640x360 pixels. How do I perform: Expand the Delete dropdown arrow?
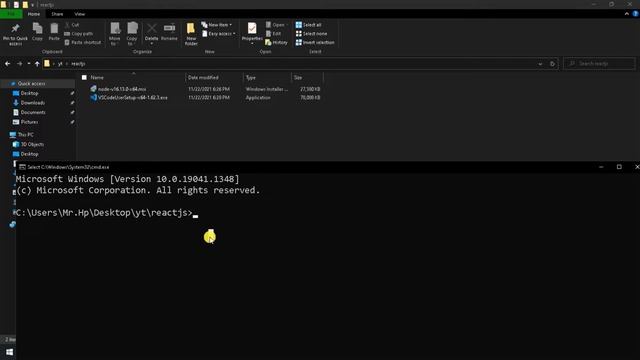click(151, 43)
